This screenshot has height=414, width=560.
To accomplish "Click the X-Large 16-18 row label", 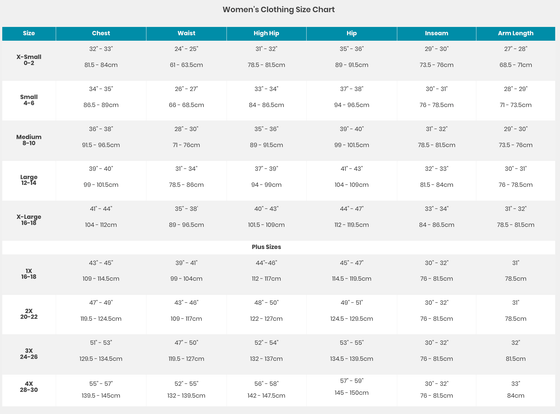I will 29,220.
